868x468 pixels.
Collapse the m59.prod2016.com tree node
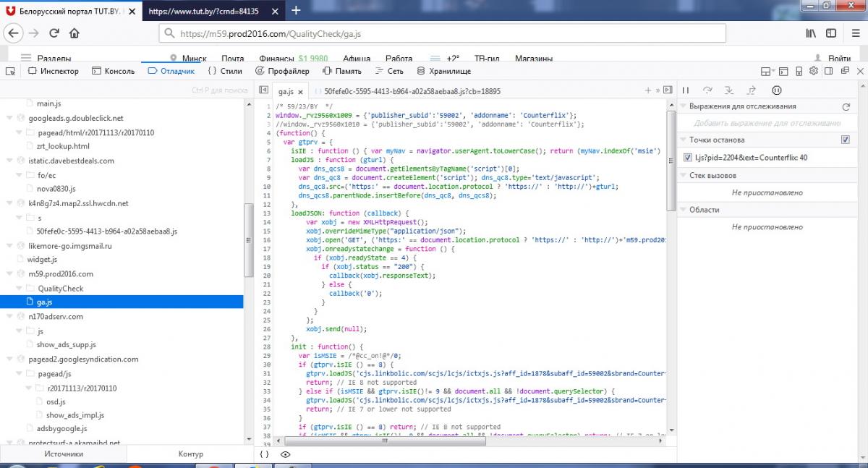point(8,274)
